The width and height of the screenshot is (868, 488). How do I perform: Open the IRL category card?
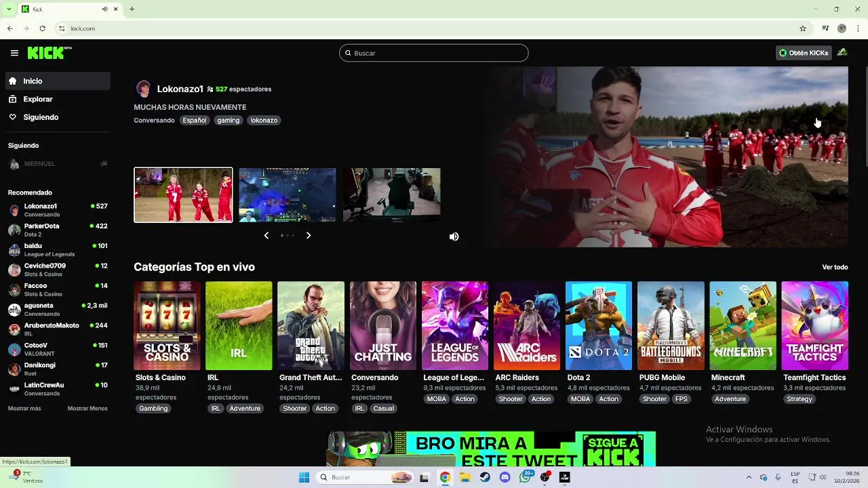click(239, 326)
